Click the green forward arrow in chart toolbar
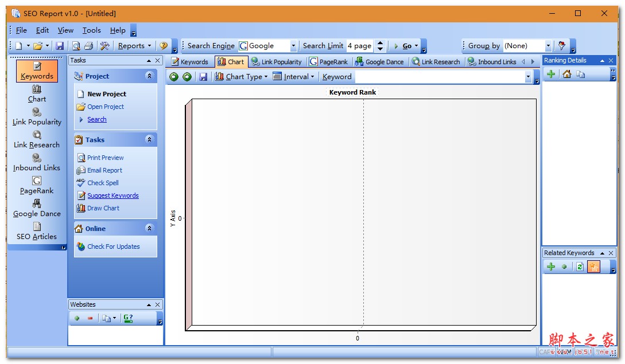625x364 pixels. pos(187,76)
